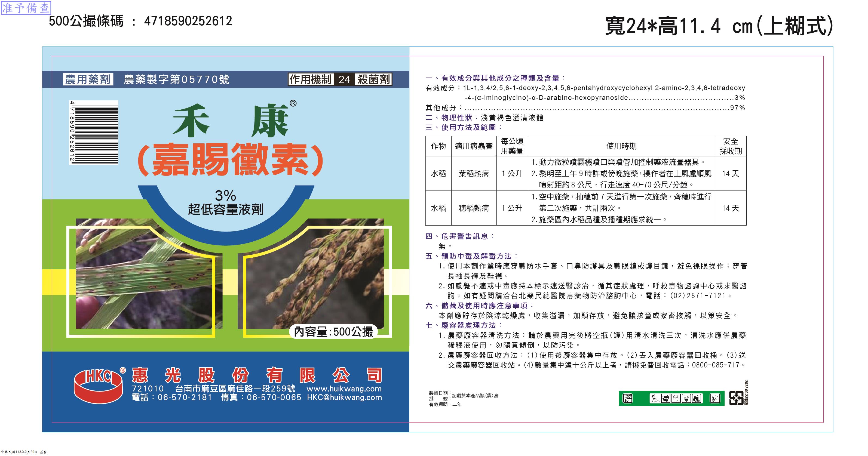868x456 pixels.
Task: Click the 內容量:500公撮 label
Action: click(x=334, y=332)
